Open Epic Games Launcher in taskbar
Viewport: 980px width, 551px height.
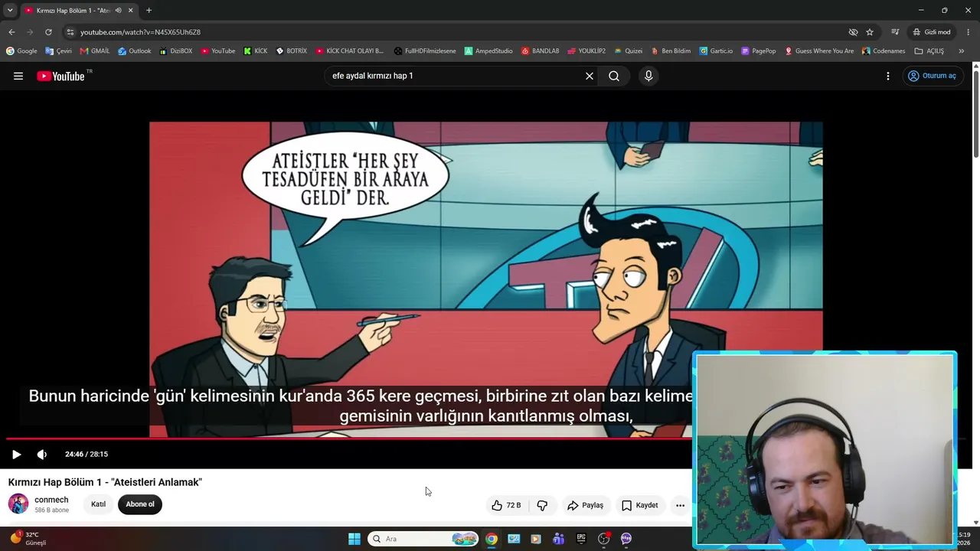581,539
